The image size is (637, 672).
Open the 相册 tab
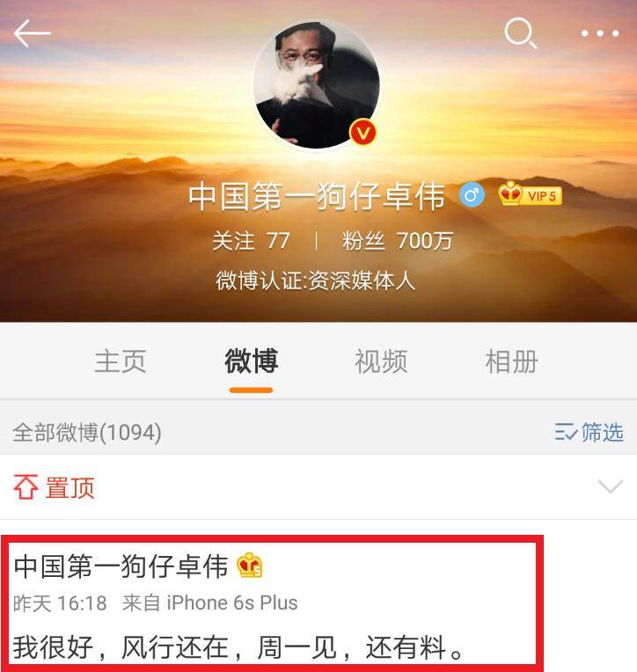511,362
